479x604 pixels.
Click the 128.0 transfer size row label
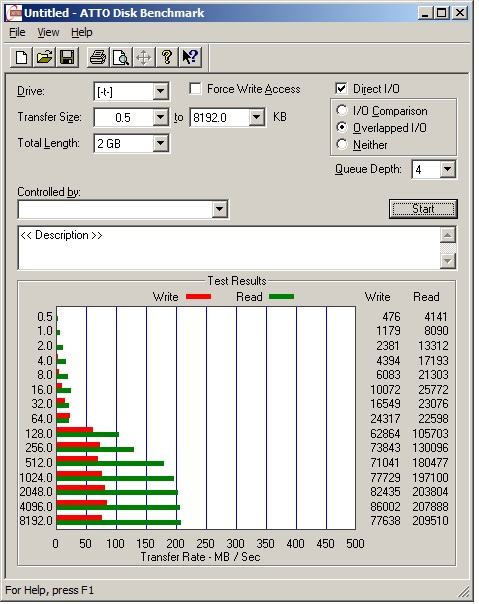[39, 434]
